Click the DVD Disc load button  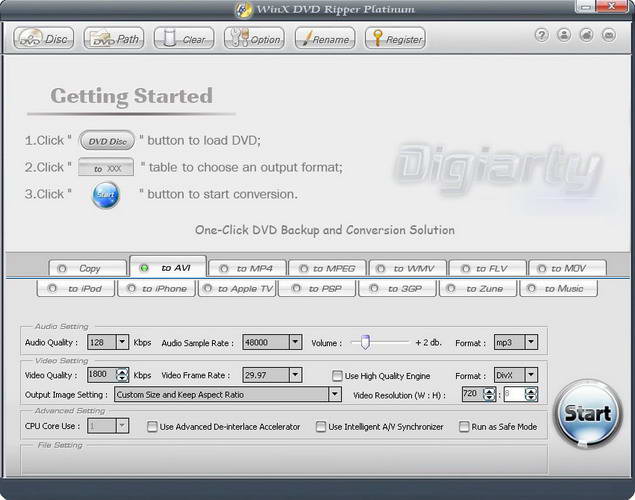tap(43, 39)
